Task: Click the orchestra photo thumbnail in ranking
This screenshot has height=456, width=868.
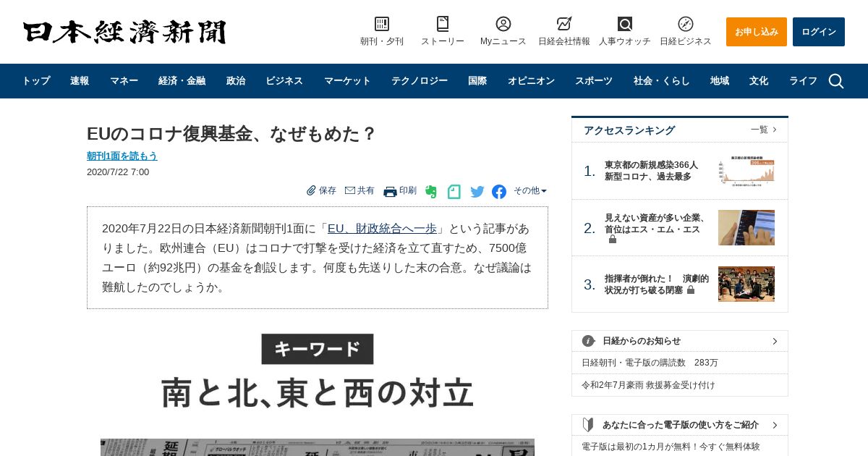Action: pyautogui.click(x=746, y=284)
